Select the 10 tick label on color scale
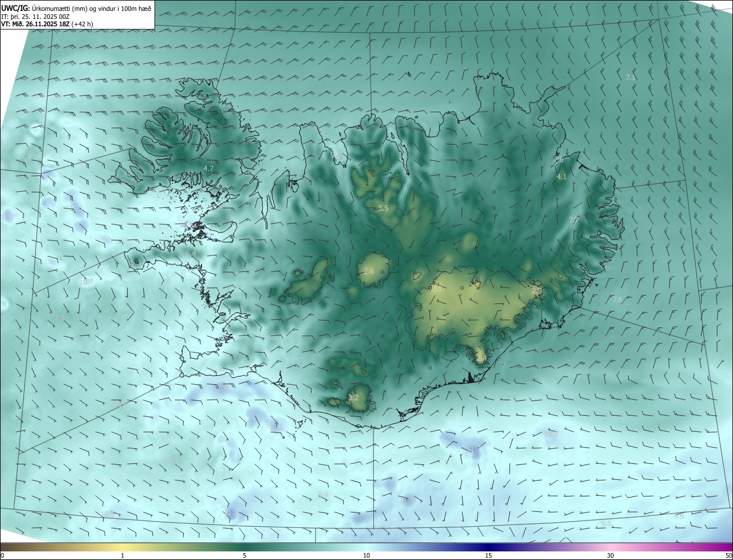 366,556
